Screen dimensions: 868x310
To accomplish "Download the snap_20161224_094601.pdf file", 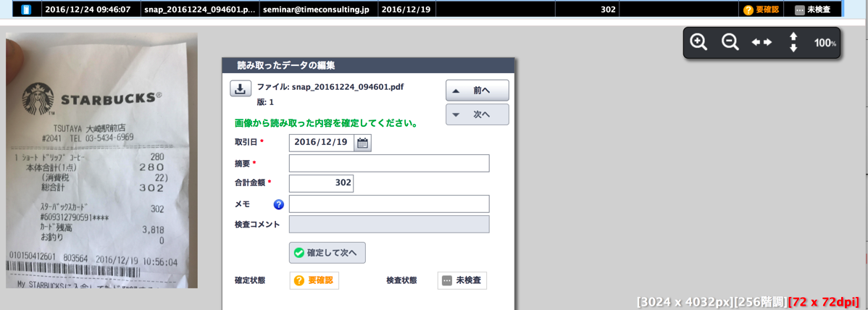I will tap(240, 88).
